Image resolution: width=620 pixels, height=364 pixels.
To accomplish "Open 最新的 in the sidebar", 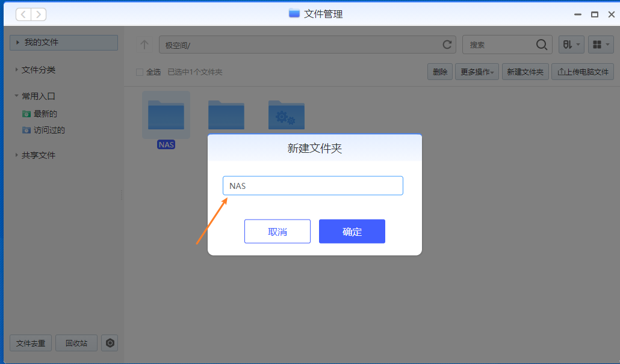I will [45, 114].
